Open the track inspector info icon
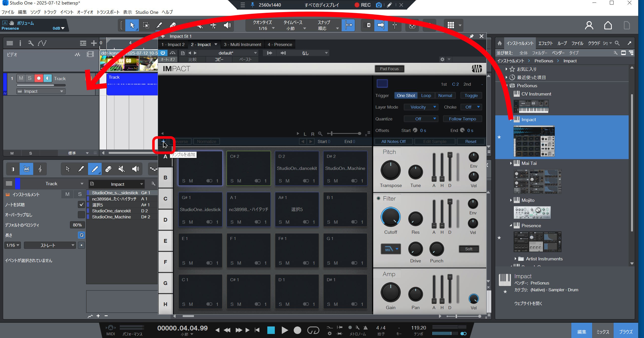Viewport: 644px width, 338px height. pyautogui.click(x=20, y=43)
